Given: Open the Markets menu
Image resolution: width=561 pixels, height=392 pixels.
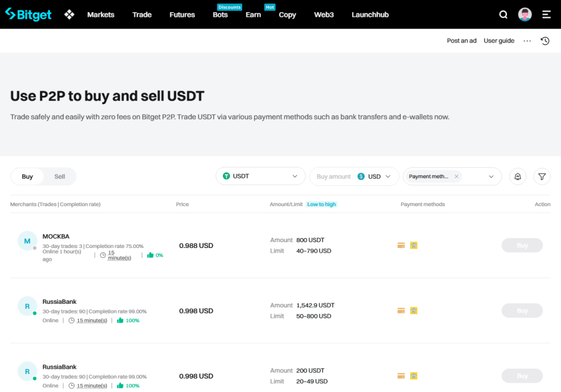Looking at the screenshot, I should (101, 15).
